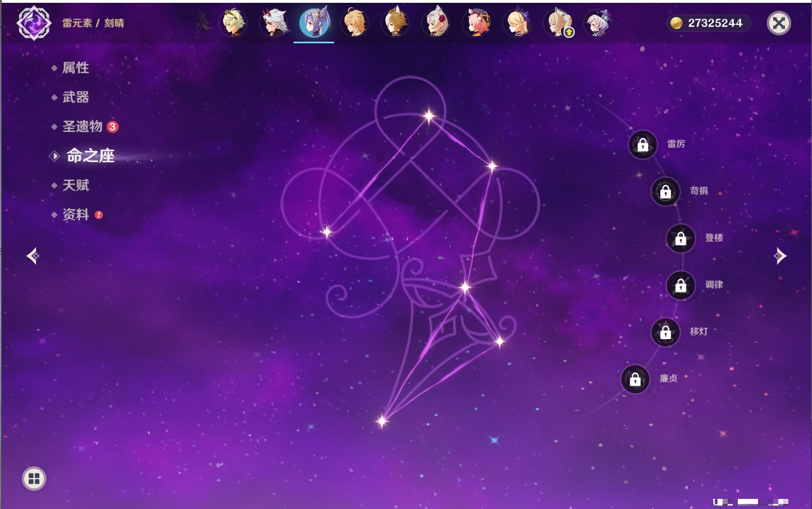The height and width of the screenshot is (509, 812).
Task: Click the 移灯 constellation name
Action: 699,331
